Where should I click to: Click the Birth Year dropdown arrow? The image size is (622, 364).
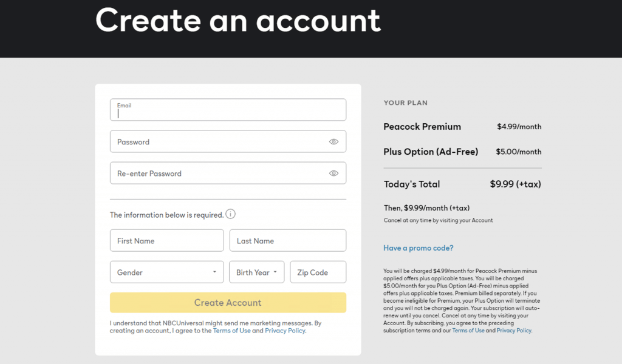(276, 272)
